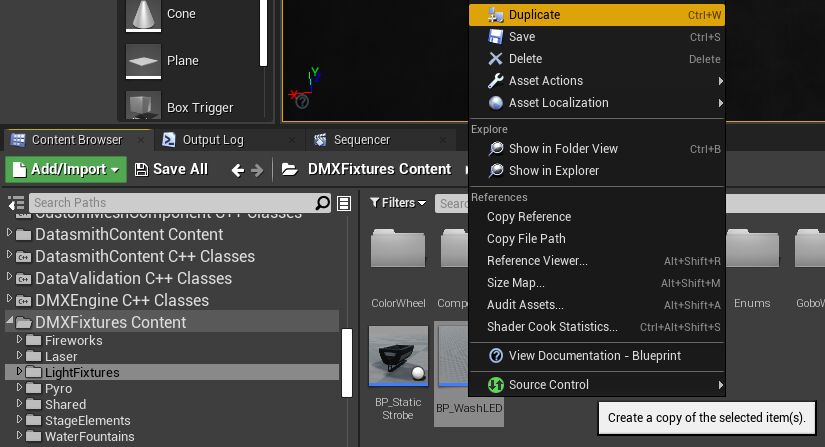Click DMXFixtures Content breadcrumb

coord(379,169)
